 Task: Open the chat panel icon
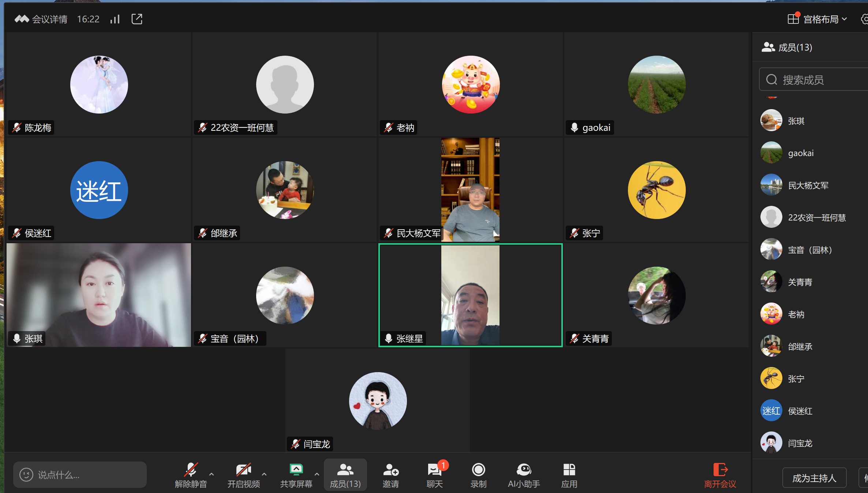434,470
